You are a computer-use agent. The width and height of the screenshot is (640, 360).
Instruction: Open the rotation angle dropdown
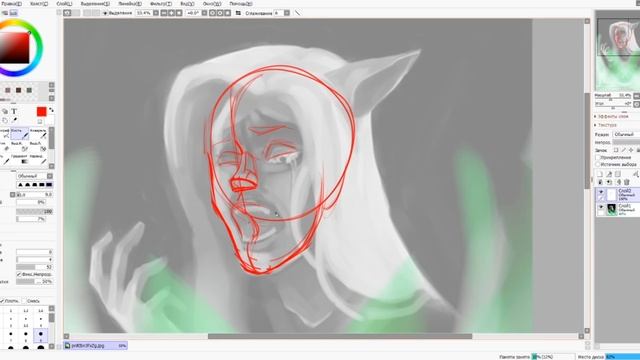pos(204,13)
